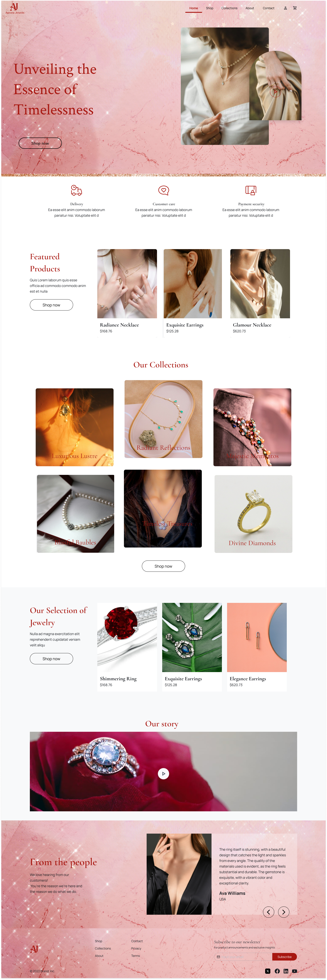
Task: Play the Our story video
Action: (163, 773)
